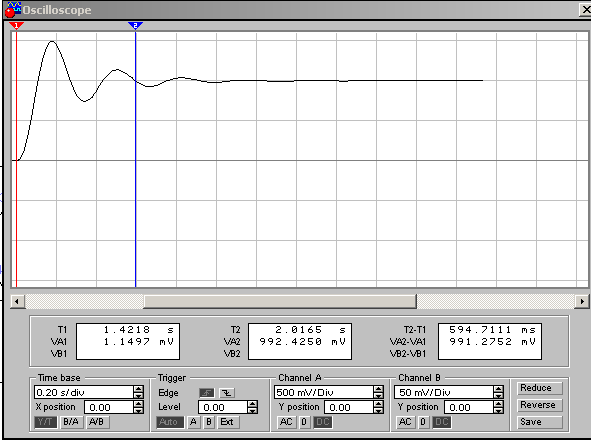
Task: Click the Channel A 500 mV/Div field
Action: 324,392
